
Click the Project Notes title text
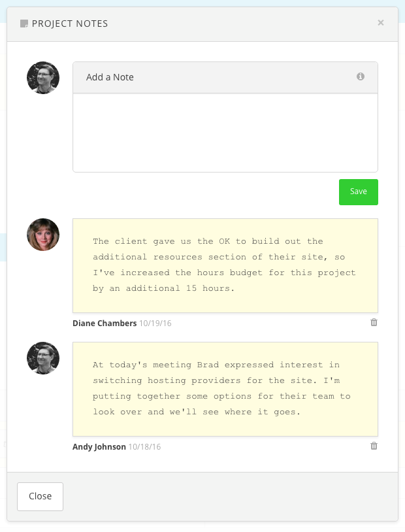(71, 23)
